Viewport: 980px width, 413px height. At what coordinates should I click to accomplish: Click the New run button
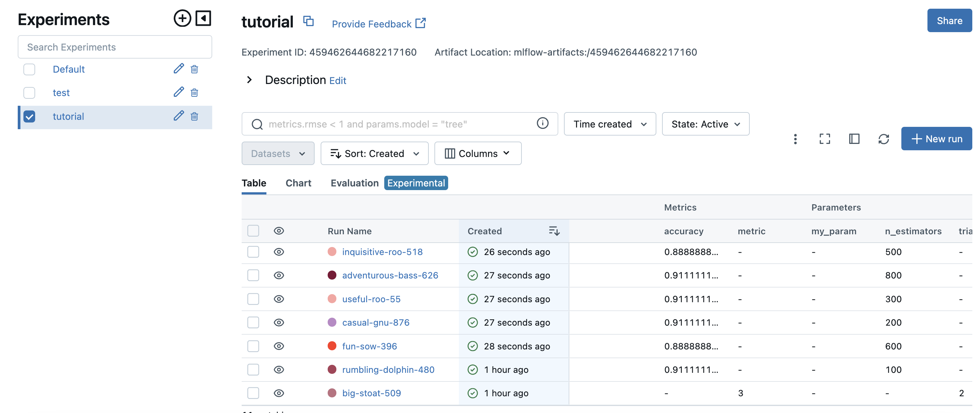pyautogui.click(x=936, y=139)
